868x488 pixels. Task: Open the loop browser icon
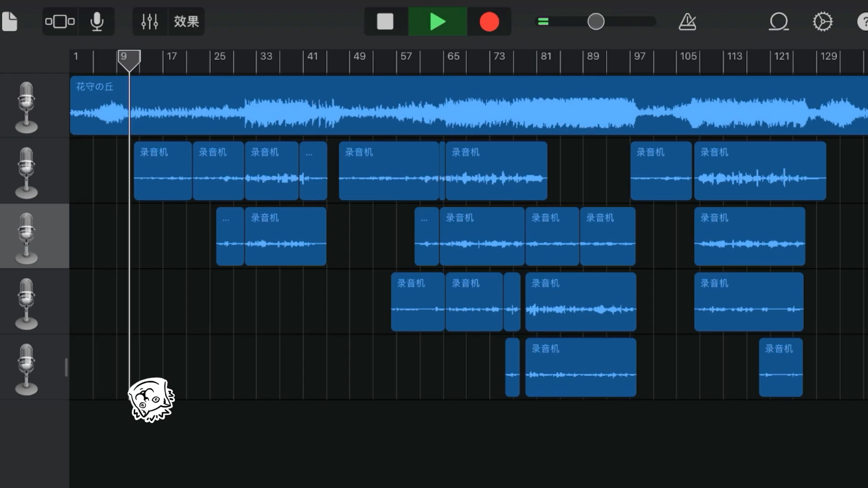[x=778, y=21]
